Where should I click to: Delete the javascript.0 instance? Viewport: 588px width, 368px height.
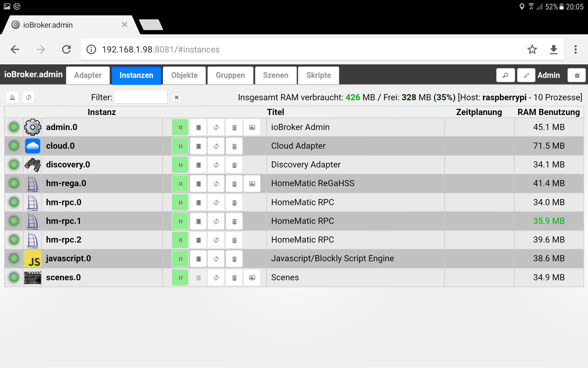234,259
